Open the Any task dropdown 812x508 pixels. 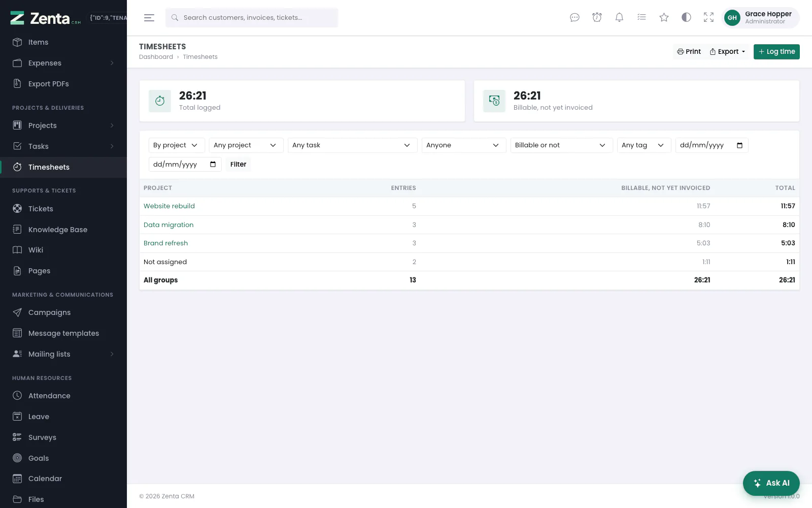[x=352, y=145]
